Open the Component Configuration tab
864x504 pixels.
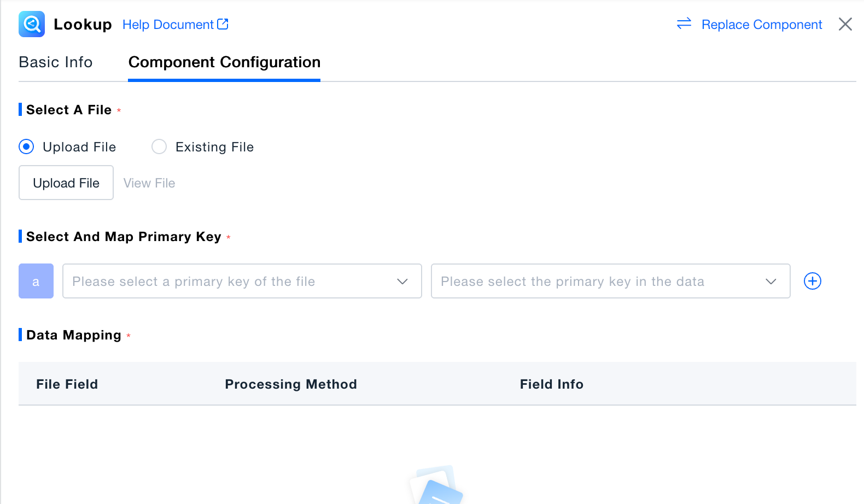224,62
